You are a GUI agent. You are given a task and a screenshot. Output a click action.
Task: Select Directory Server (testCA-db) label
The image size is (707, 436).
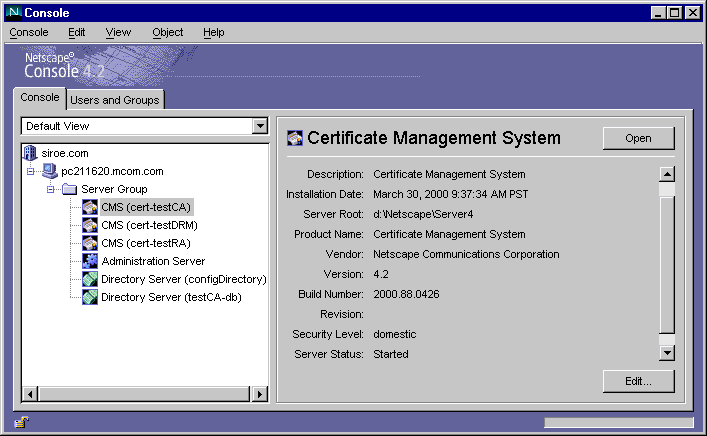(x=171, y=297)
